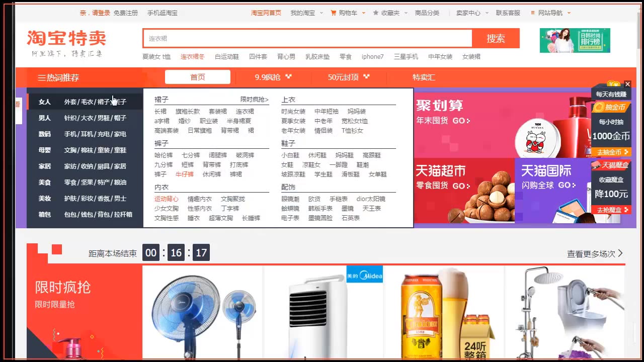
Task: Open the 美食 category row
Action: (85, 182)
